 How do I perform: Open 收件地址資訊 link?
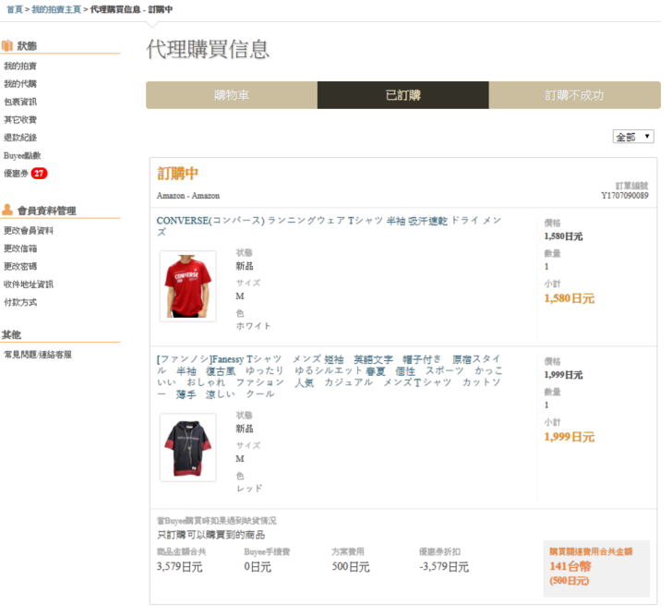29,284
